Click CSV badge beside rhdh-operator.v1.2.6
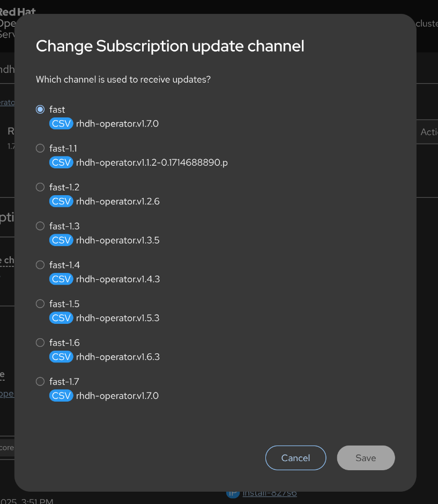 point(61,202)
